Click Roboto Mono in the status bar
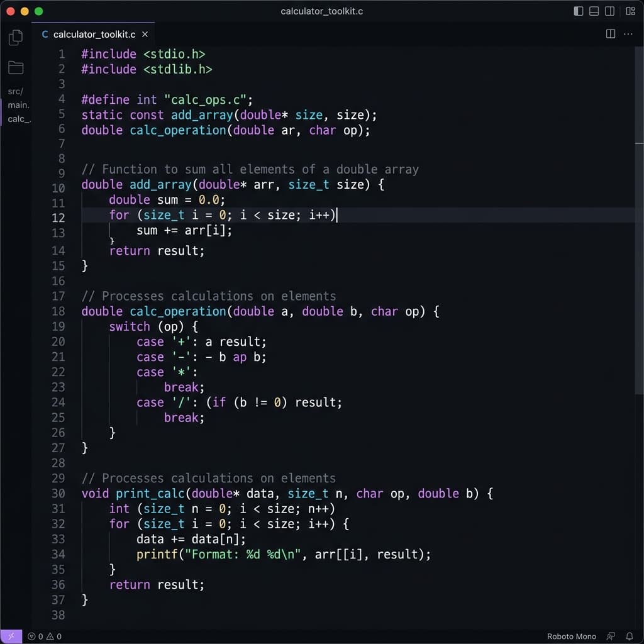Viewport: 644px width, 644px height. [571, 636]
